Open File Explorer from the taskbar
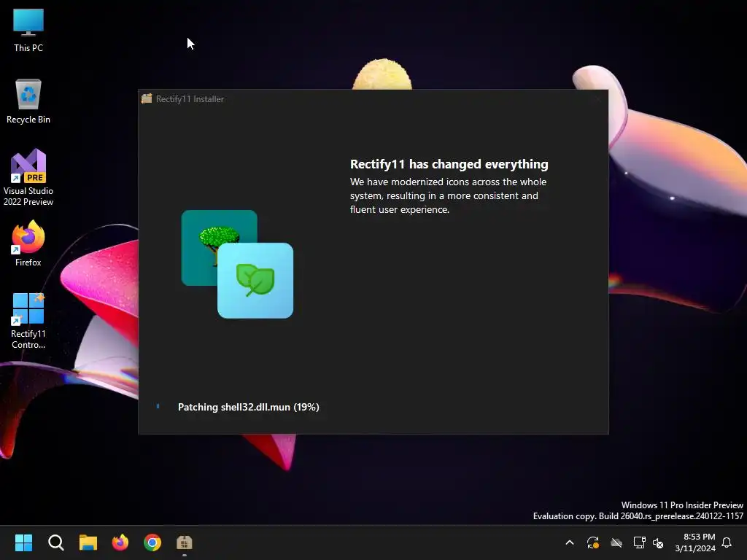747x560 pixels. 88,542
